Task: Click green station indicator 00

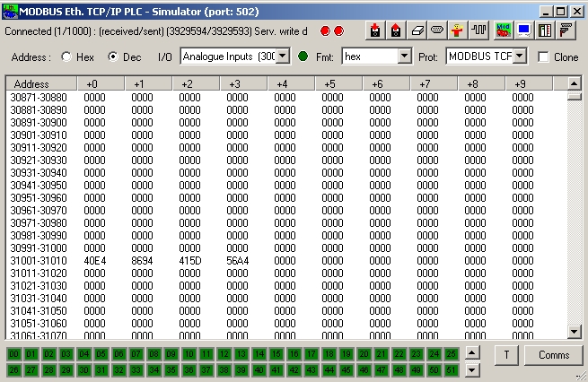Action: [x=14, y=354]
